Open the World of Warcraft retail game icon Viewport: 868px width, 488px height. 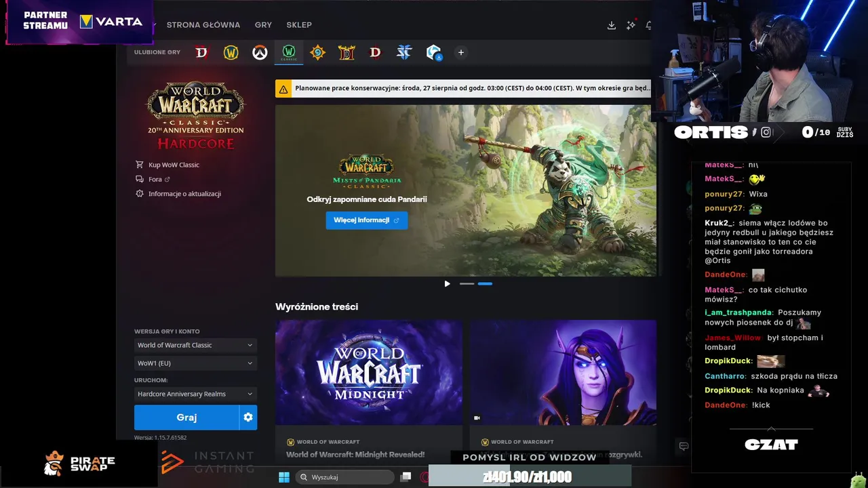tap(231, 52)
